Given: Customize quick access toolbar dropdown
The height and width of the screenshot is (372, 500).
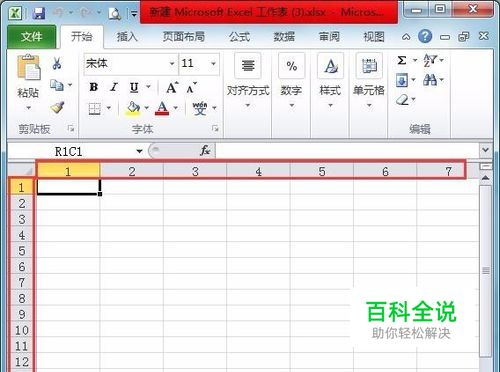Looking at the screenshot, I should click(x=134, y=14).
